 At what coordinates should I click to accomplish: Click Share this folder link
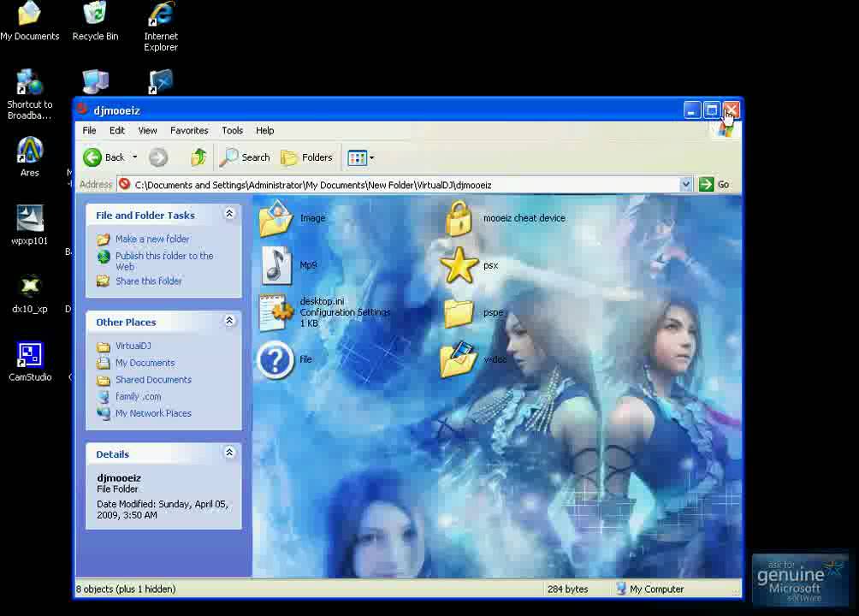(x=149, y=281)
